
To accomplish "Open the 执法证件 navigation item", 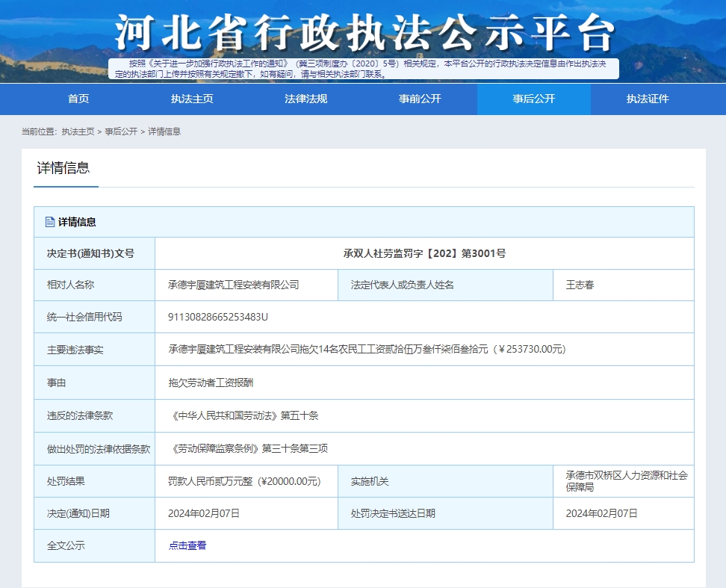I will [x=648, y=99].
